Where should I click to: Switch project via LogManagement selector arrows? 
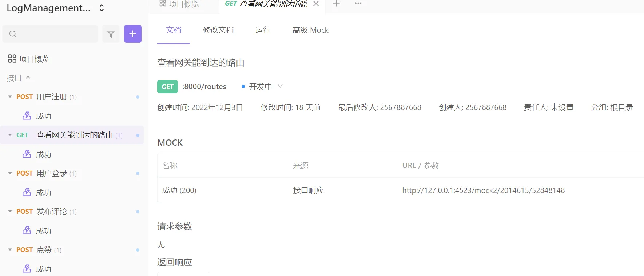(102, 8)
